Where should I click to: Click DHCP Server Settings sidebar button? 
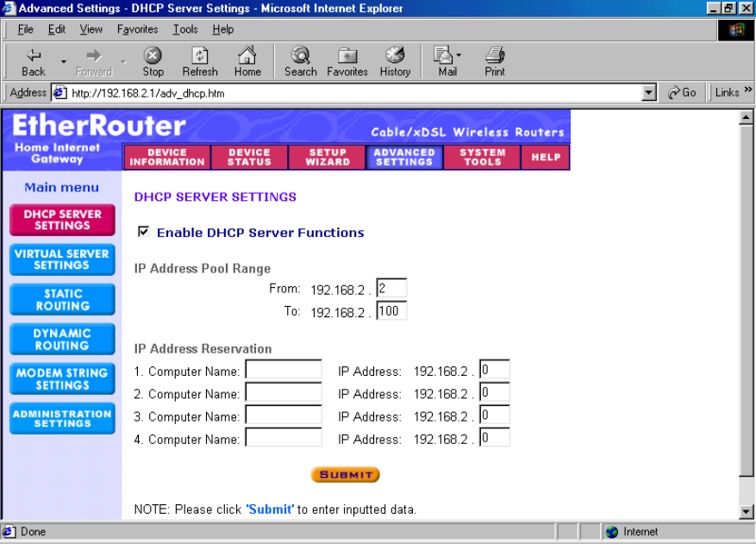(62, 220)
